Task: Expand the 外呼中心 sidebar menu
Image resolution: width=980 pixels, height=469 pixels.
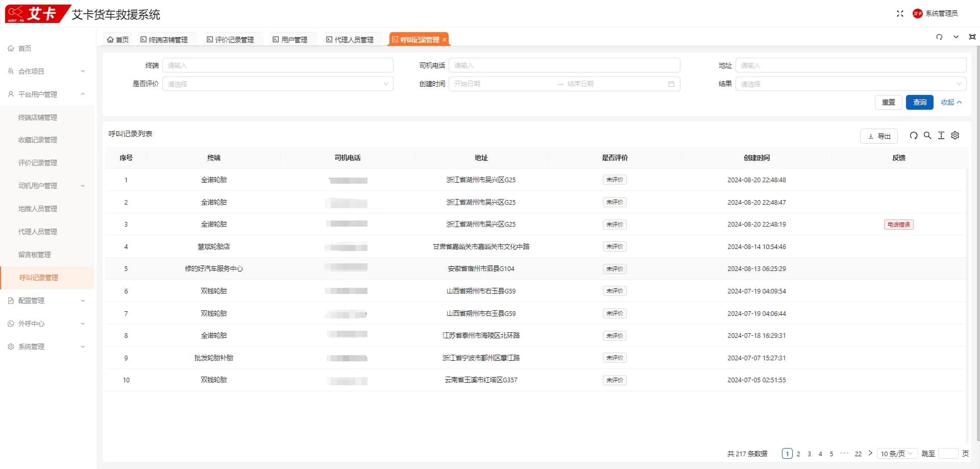Action: (x=83, y=324)
